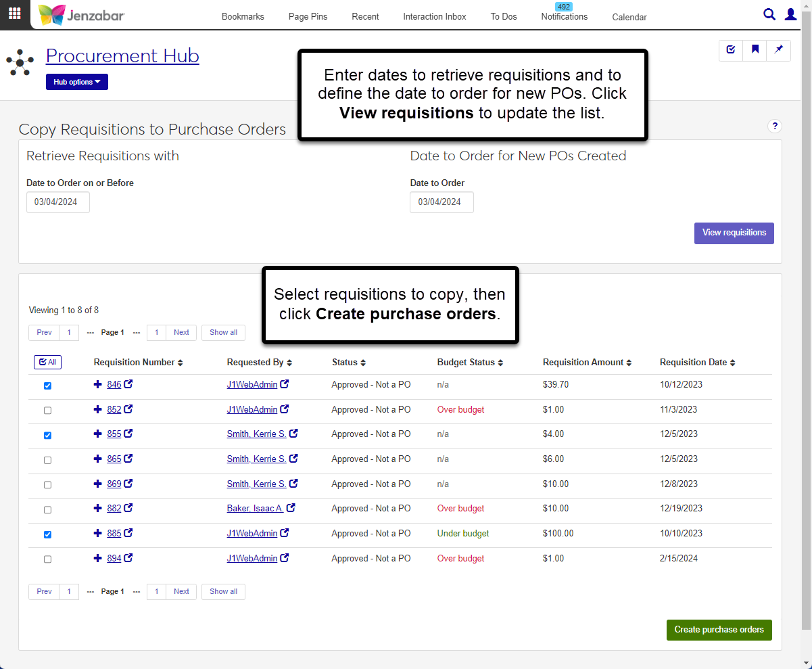The height and width of the screenshot is (669, 812).
Task: Click the search magnifier icon
Action: 769,14
